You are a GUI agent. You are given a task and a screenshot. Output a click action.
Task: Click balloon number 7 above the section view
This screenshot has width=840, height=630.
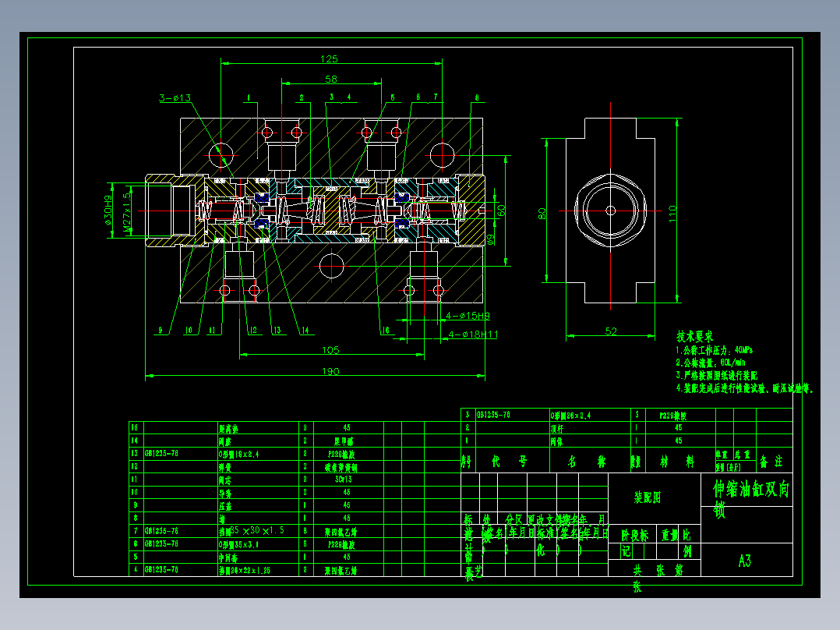436,97
